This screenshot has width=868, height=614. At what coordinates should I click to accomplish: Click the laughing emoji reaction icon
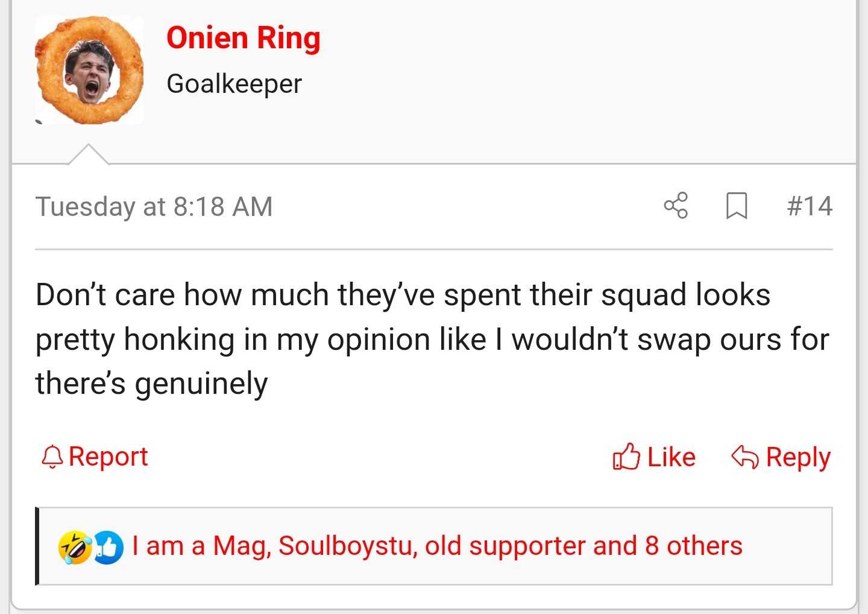pyautogui.click(x=74, y=547)
